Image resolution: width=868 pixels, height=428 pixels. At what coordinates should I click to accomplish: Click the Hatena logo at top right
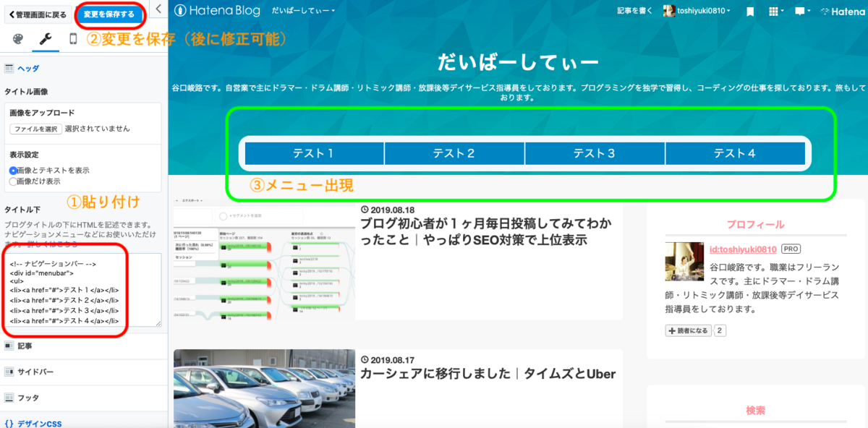click(843, 12)
